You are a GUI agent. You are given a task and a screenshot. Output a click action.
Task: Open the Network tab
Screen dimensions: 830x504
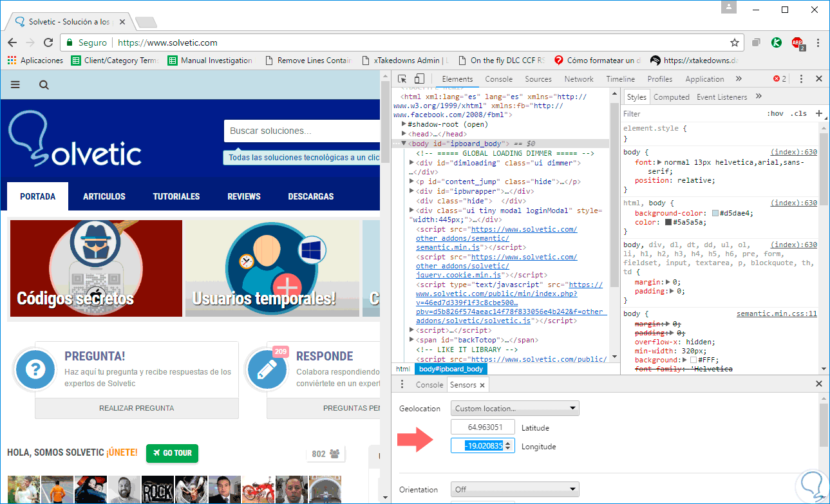coord(579,79)
